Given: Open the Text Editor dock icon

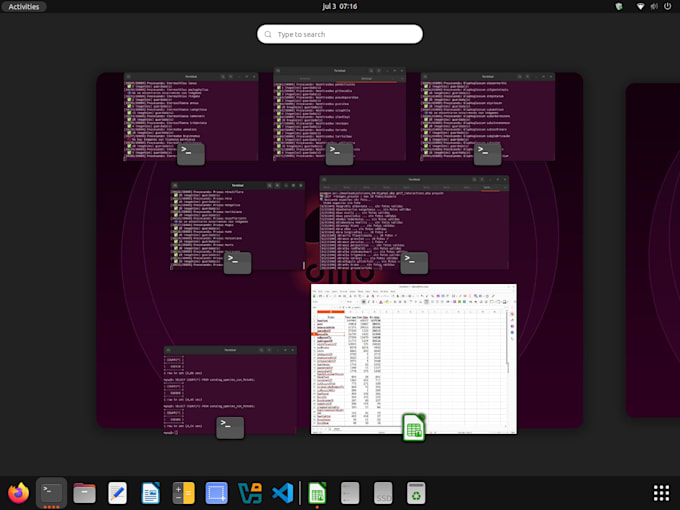Looking at the screenshot, I should (x=118, y=493).
